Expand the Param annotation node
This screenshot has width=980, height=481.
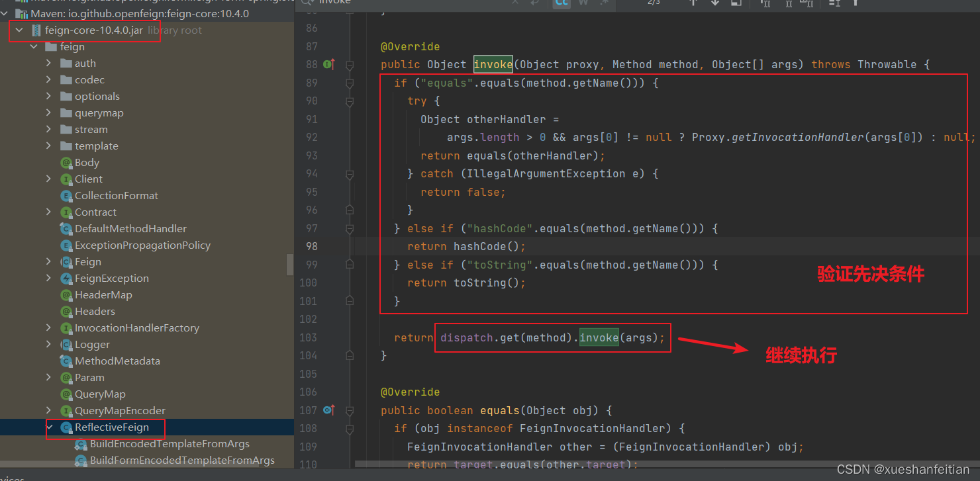point(48,378)
